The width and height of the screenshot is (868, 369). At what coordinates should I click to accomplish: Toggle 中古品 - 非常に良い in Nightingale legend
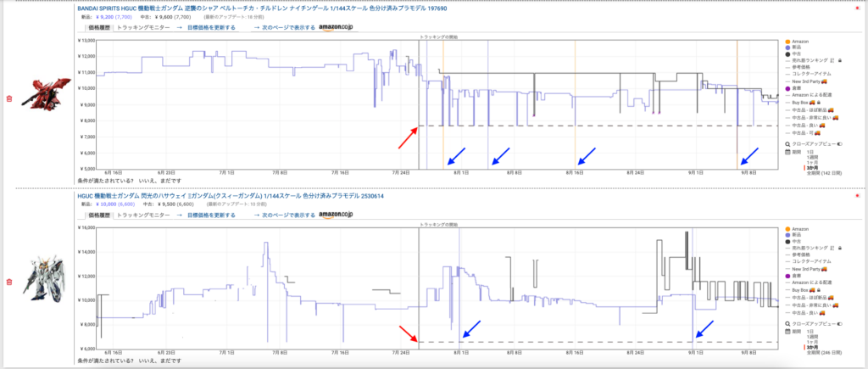point(812,117)
